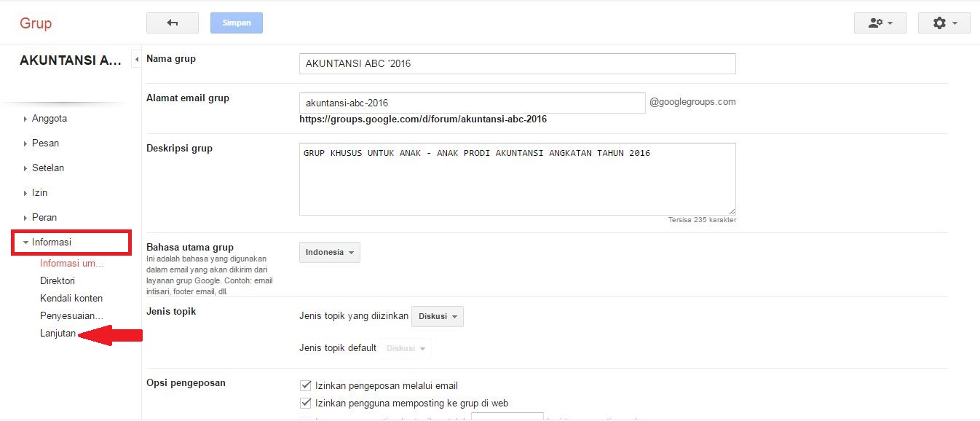980x421 pixels.
Task: Click the Simpan save button
Action: (x=237, y=23)
